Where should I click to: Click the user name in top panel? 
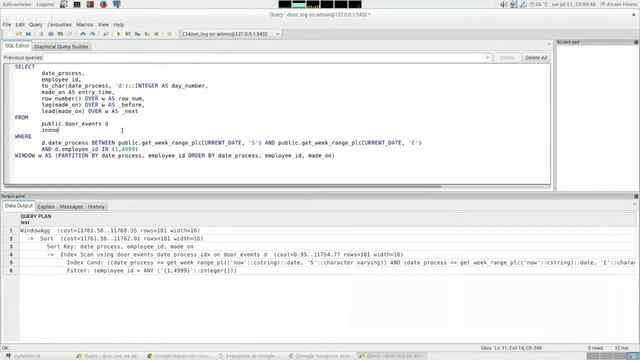tap(621, 4)
